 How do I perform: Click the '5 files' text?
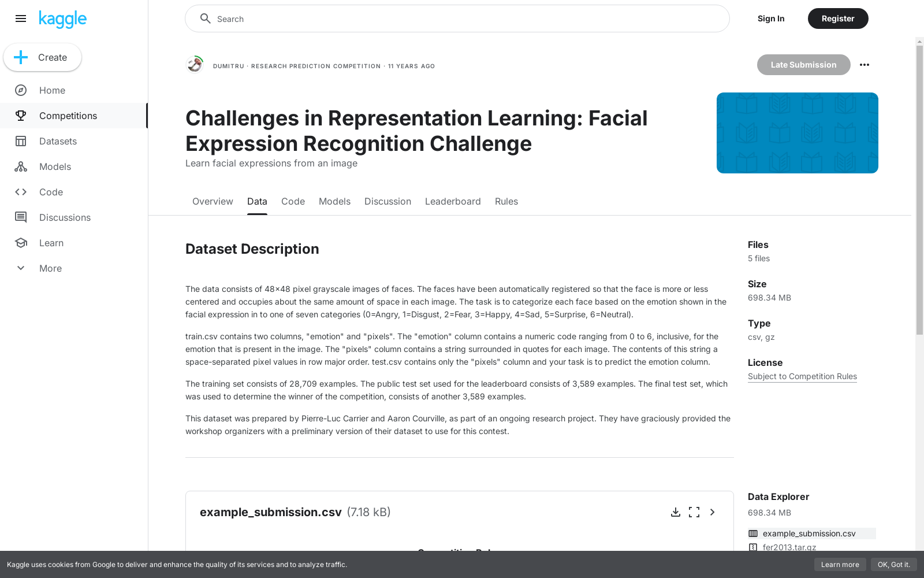pos(759,258)
